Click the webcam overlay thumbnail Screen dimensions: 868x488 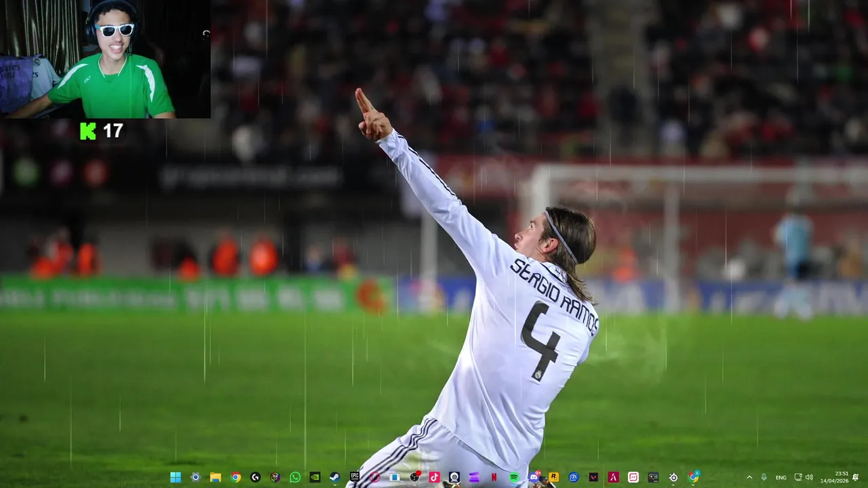click(x=105, y=59)
